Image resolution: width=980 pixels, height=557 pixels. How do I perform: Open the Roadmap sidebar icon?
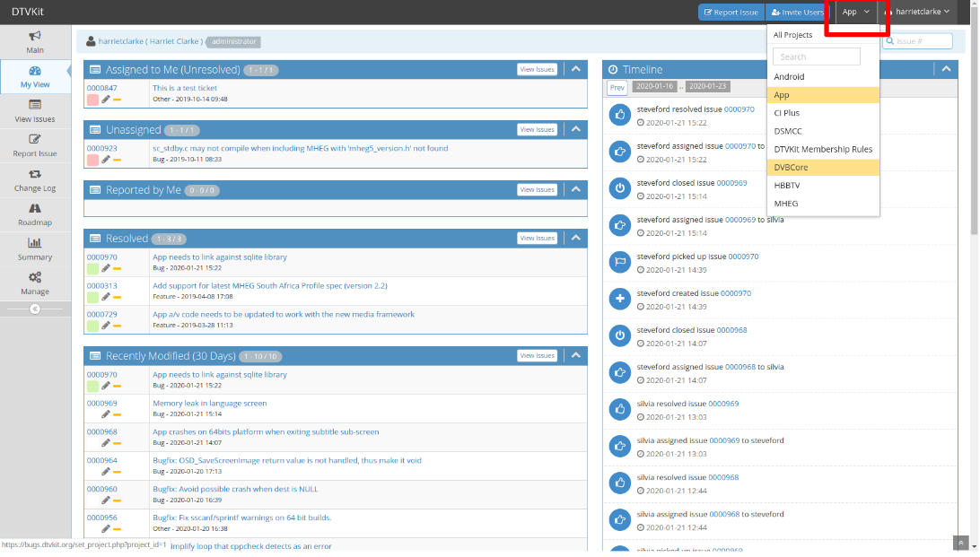coord(35,208)
